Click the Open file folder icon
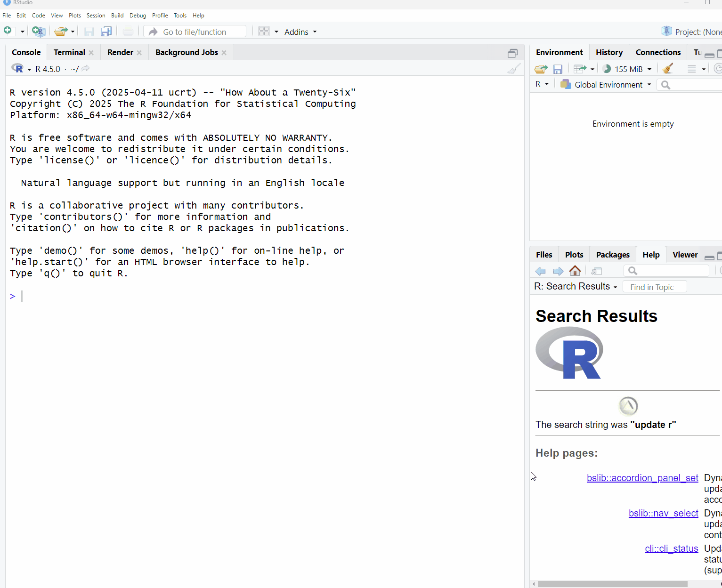 tap(60, 32)
